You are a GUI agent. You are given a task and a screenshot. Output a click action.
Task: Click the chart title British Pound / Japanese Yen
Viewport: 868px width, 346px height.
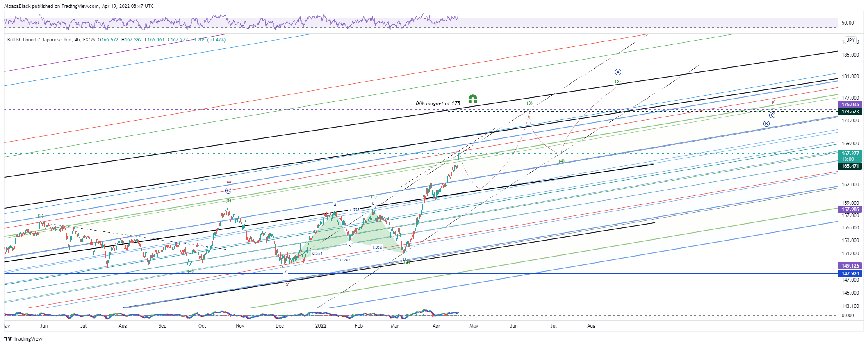[x=40, y=40]
